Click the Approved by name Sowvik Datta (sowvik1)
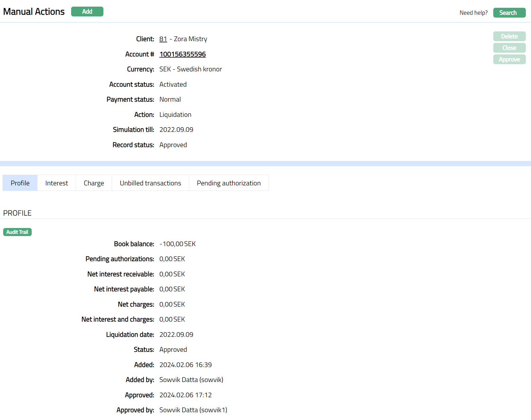The width and height of the screenshot is (531, 420). tap(193, 410)
